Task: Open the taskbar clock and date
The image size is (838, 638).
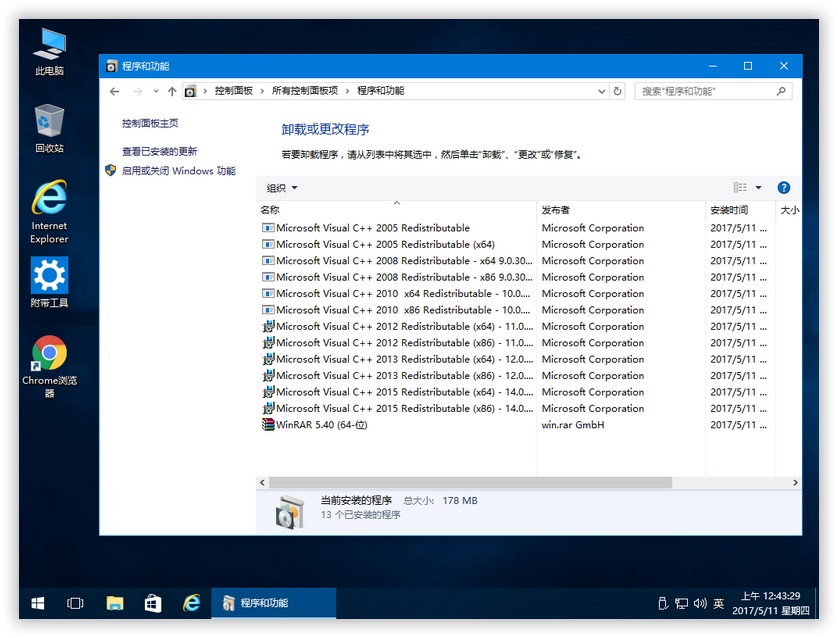Action: [770, 603]
